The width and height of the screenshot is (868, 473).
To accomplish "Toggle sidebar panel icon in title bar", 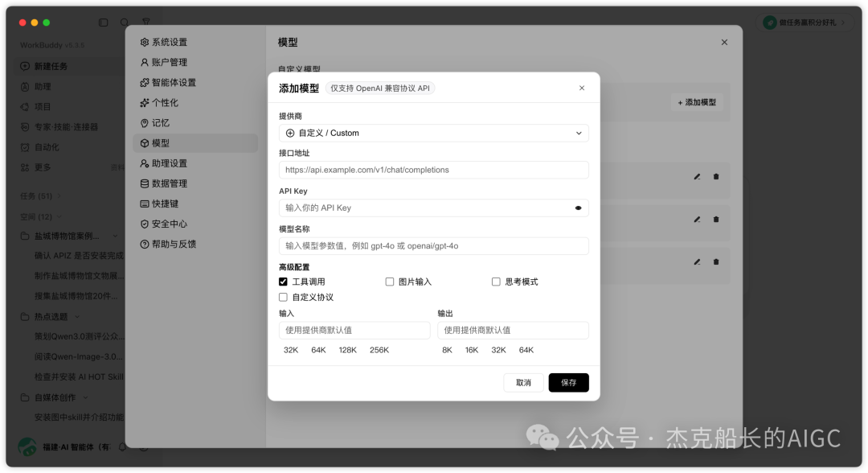I will pyautogui.click(x=104, y=23).
